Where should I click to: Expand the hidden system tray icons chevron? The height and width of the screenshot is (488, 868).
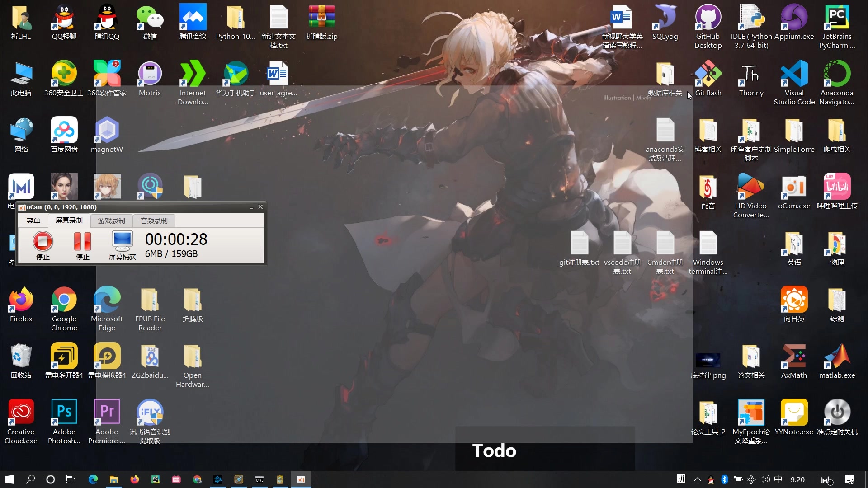point(697,479)
